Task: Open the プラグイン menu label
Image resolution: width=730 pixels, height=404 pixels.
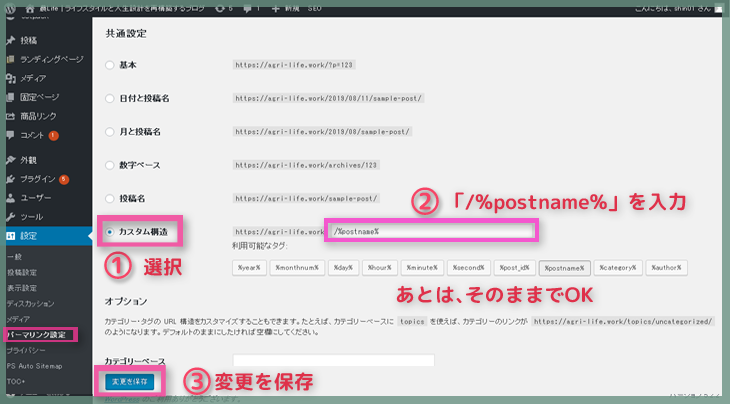Action: pyautogui.click(x=38, y=179)
